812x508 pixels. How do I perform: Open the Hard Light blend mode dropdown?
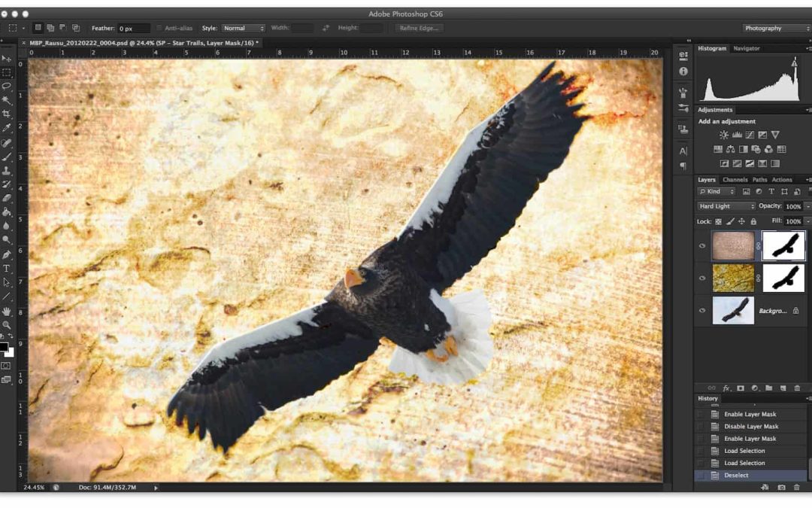(x=726, y=206)
